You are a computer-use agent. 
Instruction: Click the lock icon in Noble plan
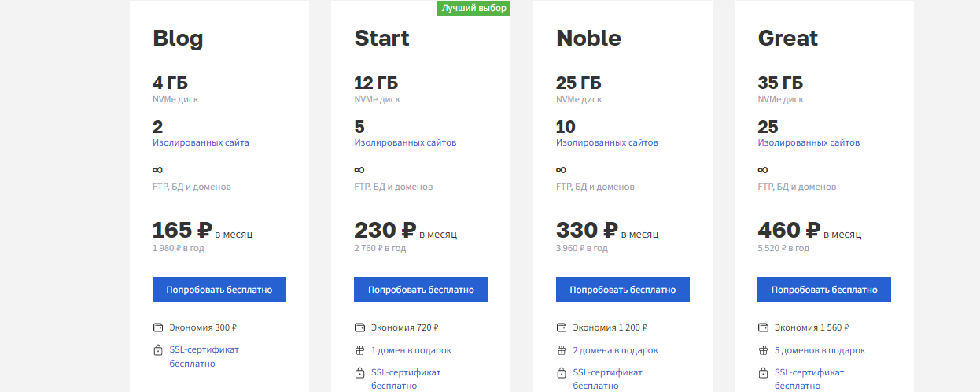tap(562, 373)
